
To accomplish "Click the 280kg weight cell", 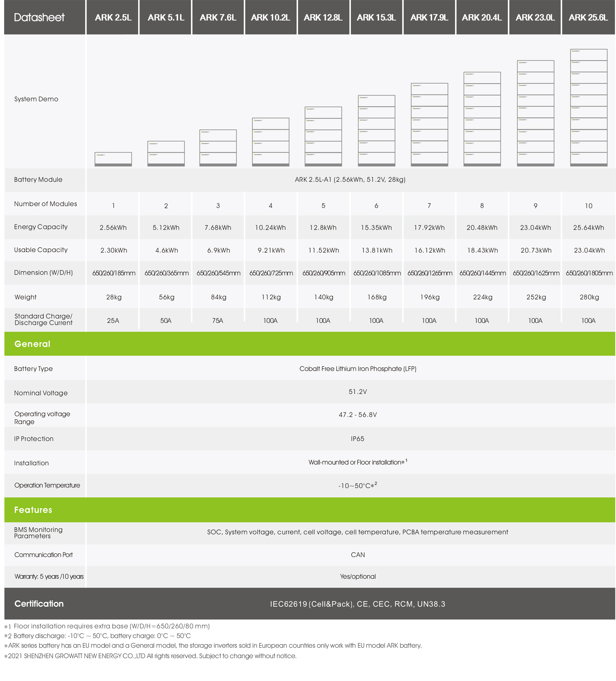I will coord(589,297).
